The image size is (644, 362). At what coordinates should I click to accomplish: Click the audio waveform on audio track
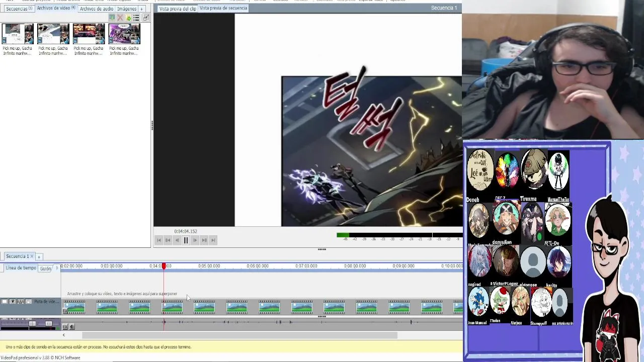(x=262, y=322)
